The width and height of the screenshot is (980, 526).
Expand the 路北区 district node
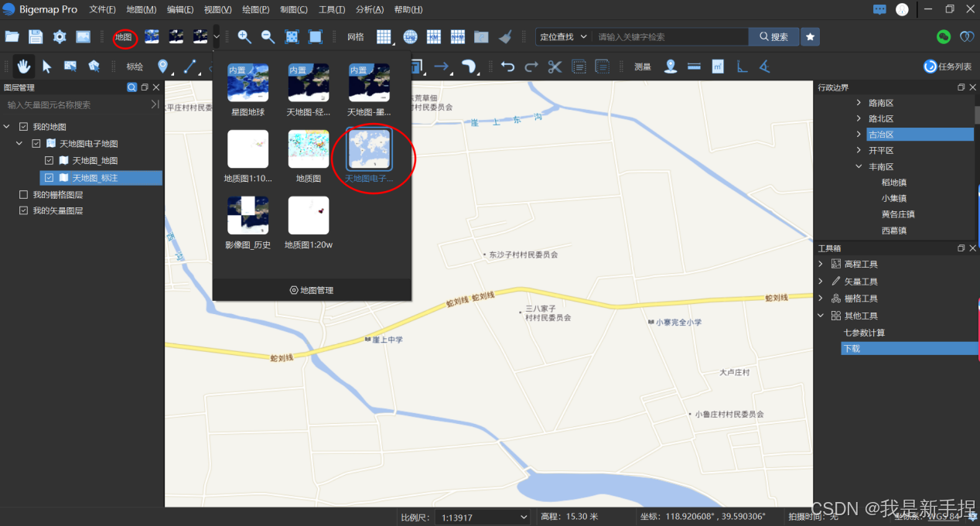[859, 118]
